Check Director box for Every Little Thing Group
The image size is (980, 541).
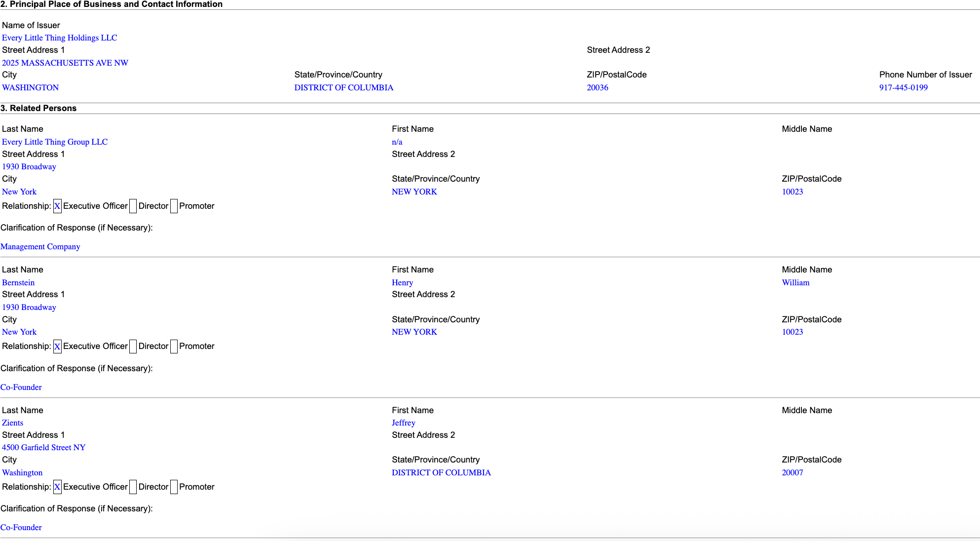pyautogui.click(x=133, y=206)
